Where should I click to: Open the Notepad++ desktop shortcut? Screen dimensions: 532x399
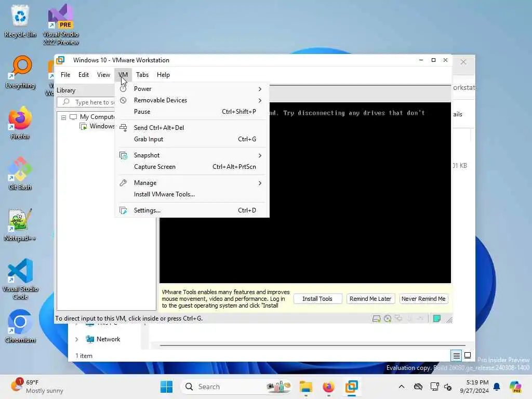tap(20, 224)
